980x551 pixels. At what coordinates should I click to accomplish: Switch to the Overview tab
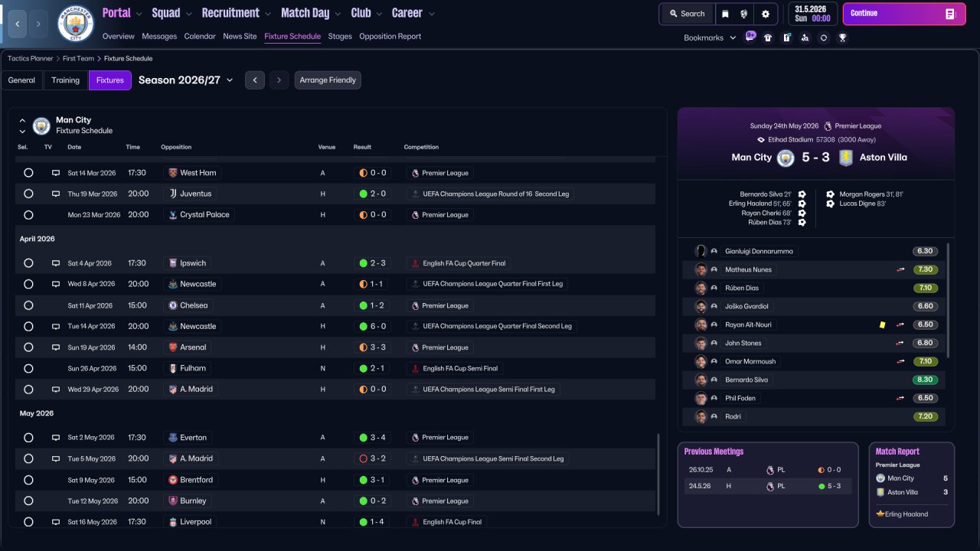118,36
